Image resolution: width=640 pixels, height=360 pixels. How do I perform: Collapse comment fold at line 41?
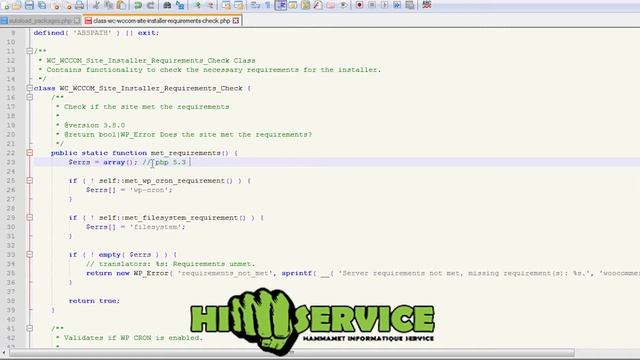click(x=29, y=328)
